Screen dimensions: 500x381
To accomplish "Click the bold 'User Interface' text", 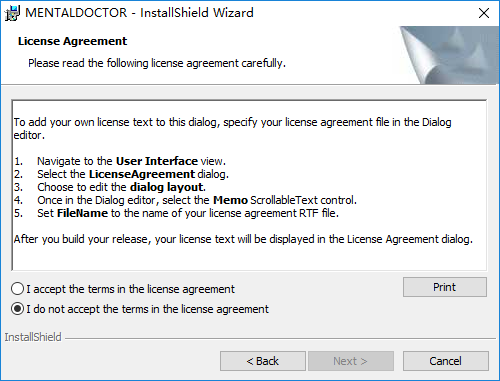I will pos(157,161).
